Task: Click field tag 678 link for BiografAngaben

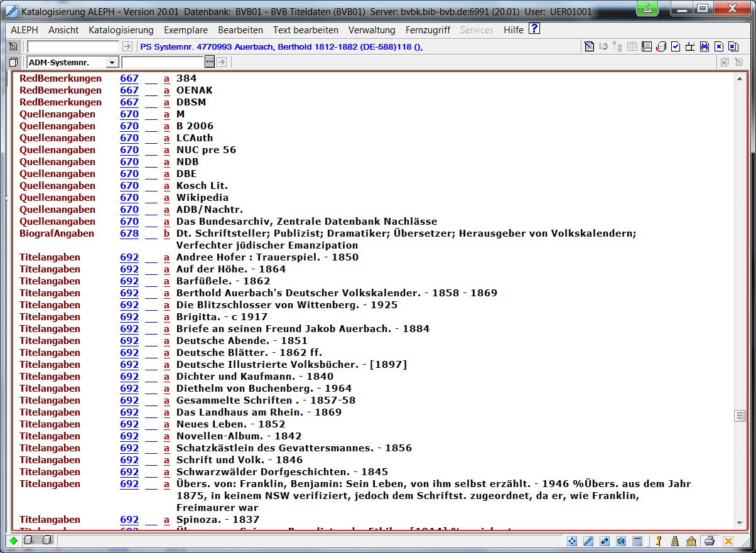Action: coord(129,234)
